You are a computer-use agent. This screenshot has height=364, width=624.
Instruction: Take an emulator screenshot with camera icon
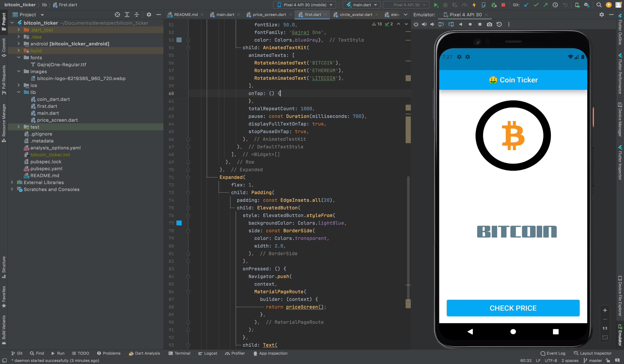tap(489, 24)
